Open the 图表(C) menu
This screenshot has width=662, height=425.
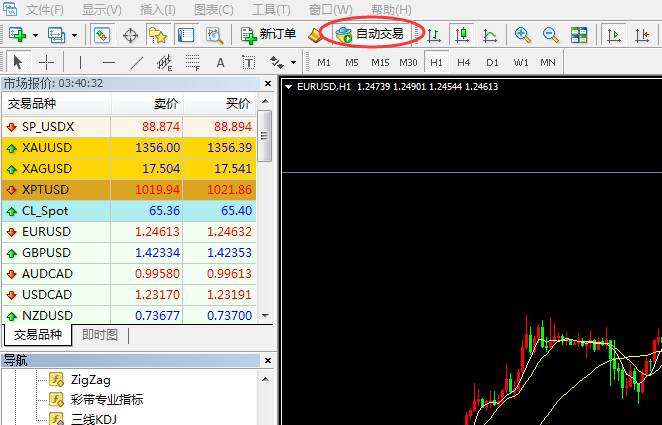(214, 10)
